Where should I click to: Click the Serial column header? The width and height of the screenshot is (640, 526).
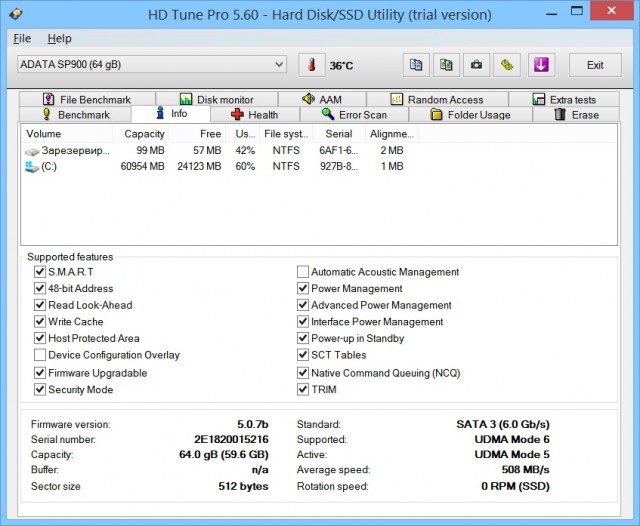[x=339, y=134]
